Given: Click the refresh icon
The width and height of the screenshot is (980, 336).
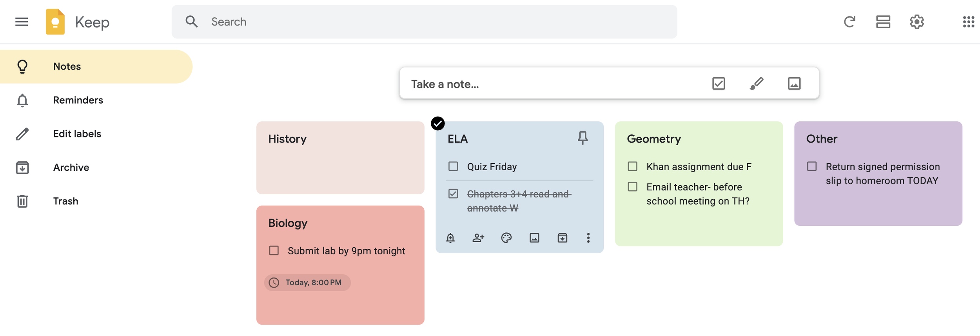Looking at the screenshot, I should coord(849,22).
